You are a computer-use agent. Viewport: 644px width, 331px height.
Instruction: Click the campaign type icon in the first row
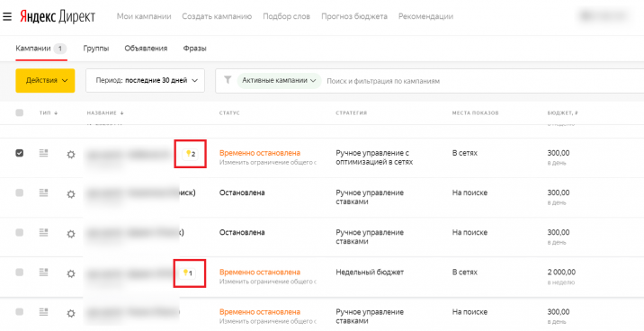(43, 153)
